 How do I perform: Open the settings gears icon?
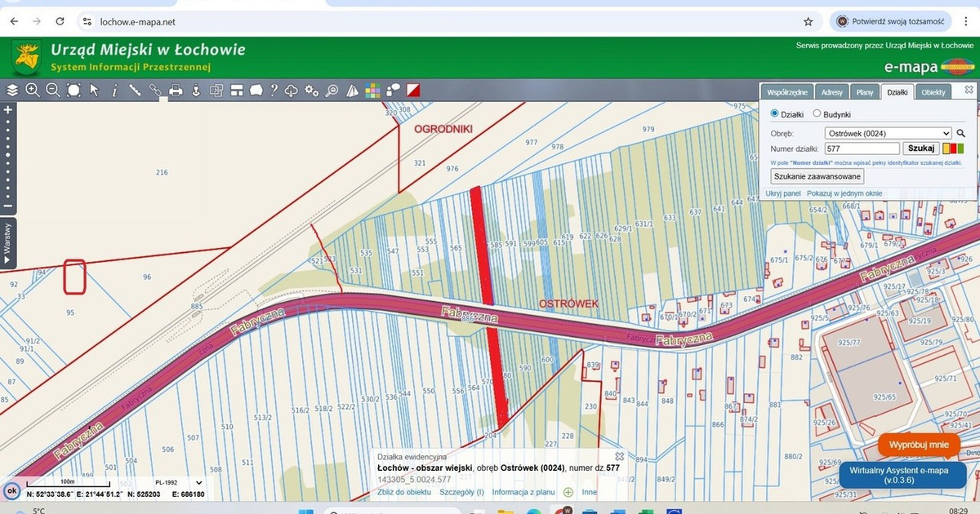click(311, 91)
